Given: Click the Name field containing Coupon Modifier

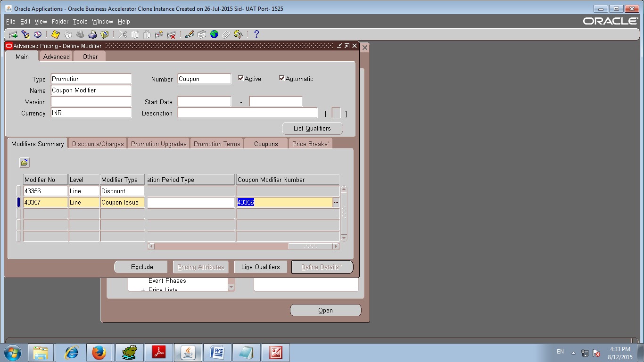Looking at the screenshot, I should pos(91,90).
